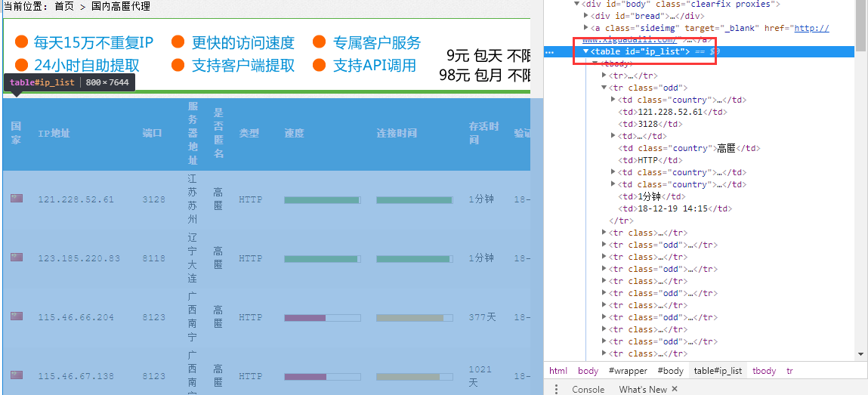
Task: Expand the div id="bread" node
Action: click(586, 16)
